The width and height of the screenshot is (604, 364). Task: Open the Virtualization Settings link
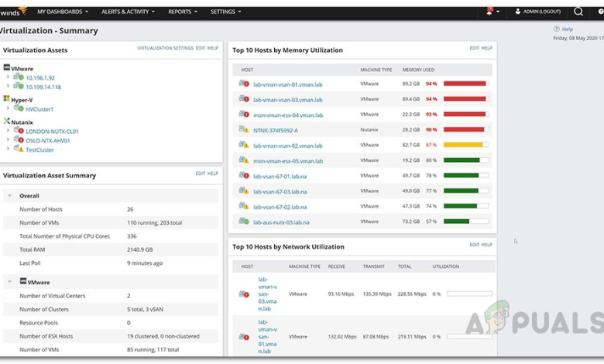click(x=165, y=48)
